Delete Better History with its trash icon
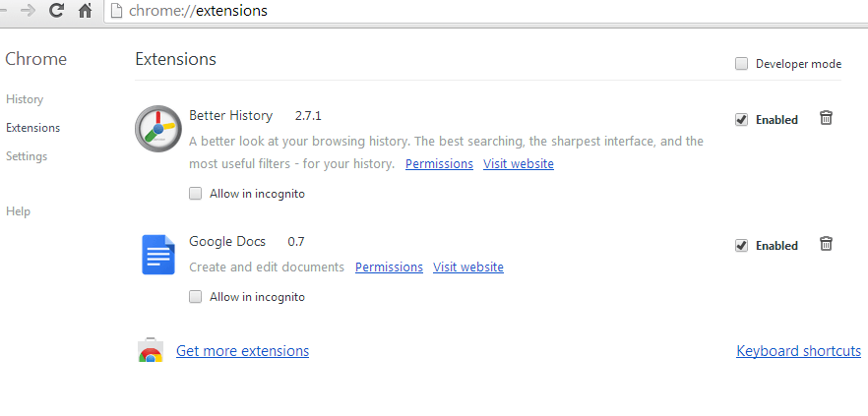Image resolution: width=868 pixels, height=416 pixels. click(x=826, y=118)
